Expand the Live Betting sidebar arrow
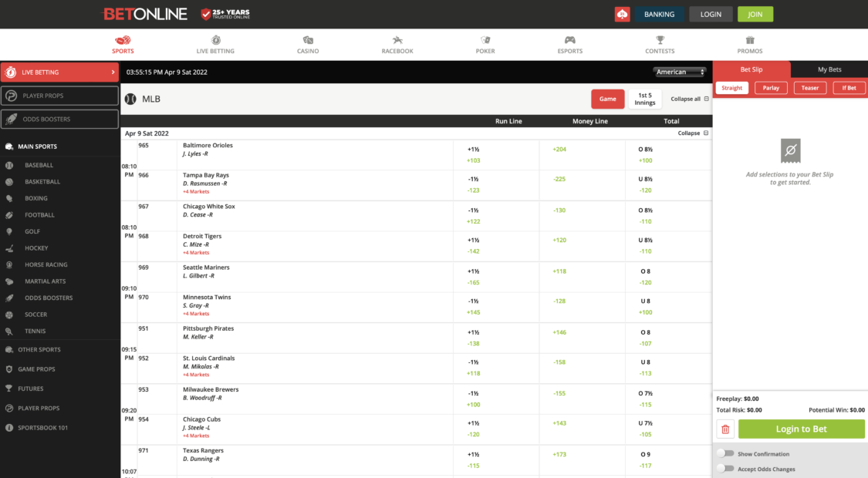 tap(113, 72)
